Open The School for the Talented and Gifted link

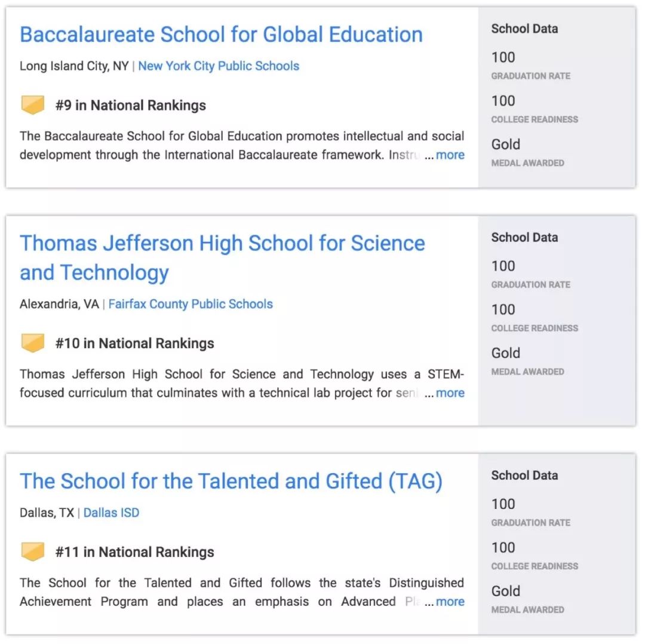(x=231, y=482)
